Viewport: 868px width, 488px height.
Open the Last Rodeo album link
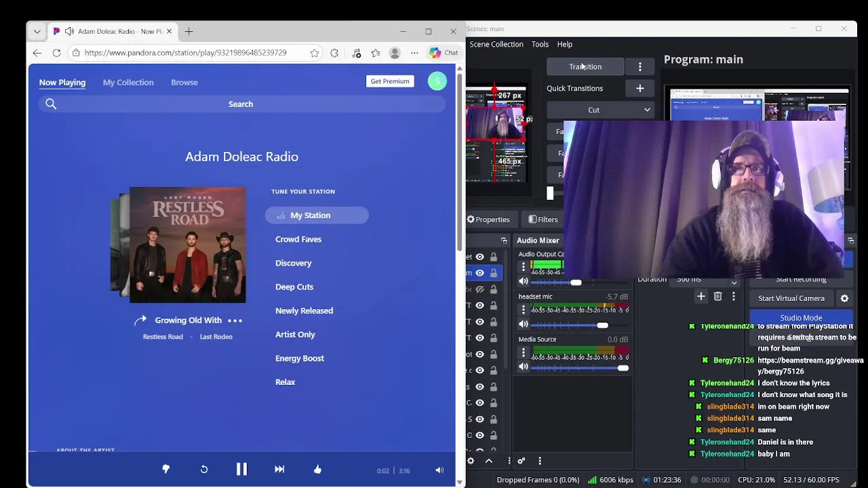tap(216, 337)
